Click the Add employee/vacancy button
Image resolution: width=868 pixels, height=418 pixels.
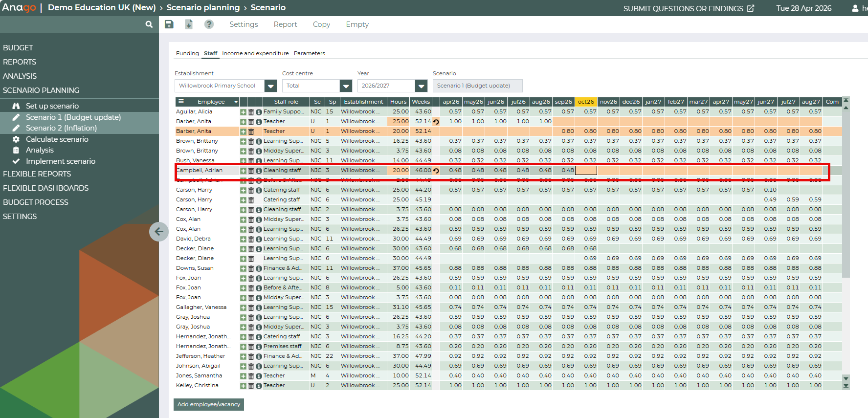[209, 404]
